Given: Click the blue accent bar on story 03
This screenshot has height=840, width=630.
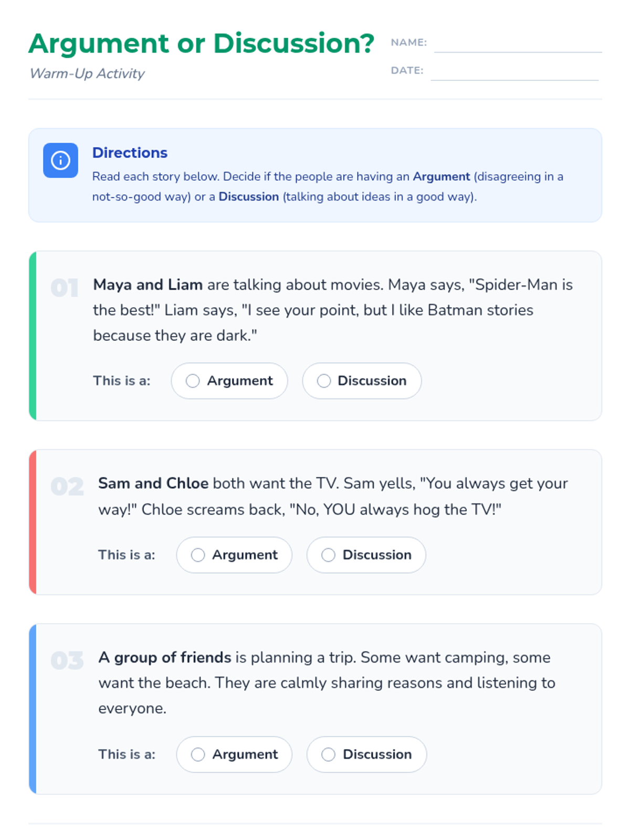Looking at the screenshot, I should 33,709.
